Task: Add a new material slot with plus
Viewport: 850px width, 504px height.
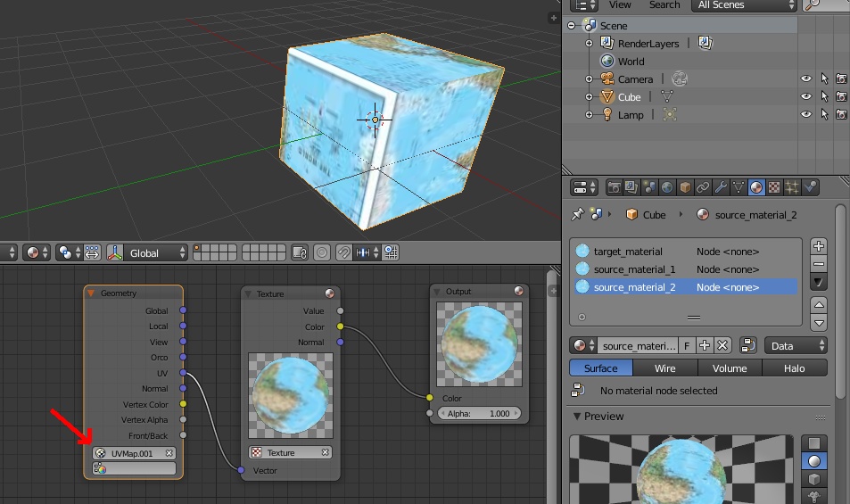Action: 819,246
